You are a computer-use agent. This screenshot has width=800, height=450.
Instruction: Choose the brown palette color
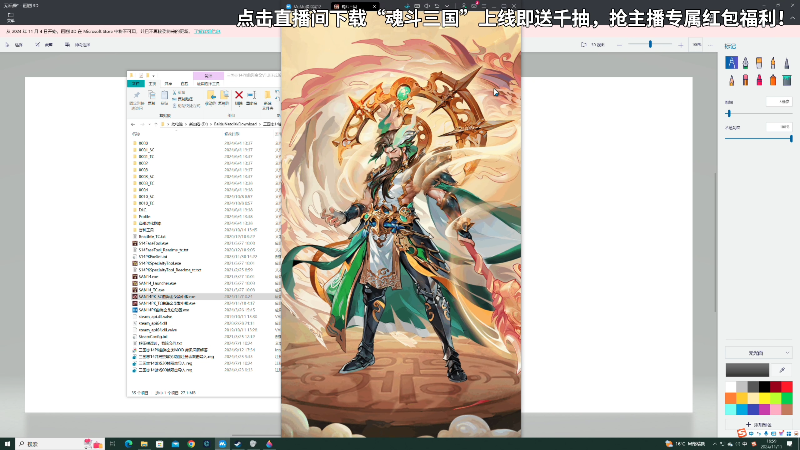[787, 409]
